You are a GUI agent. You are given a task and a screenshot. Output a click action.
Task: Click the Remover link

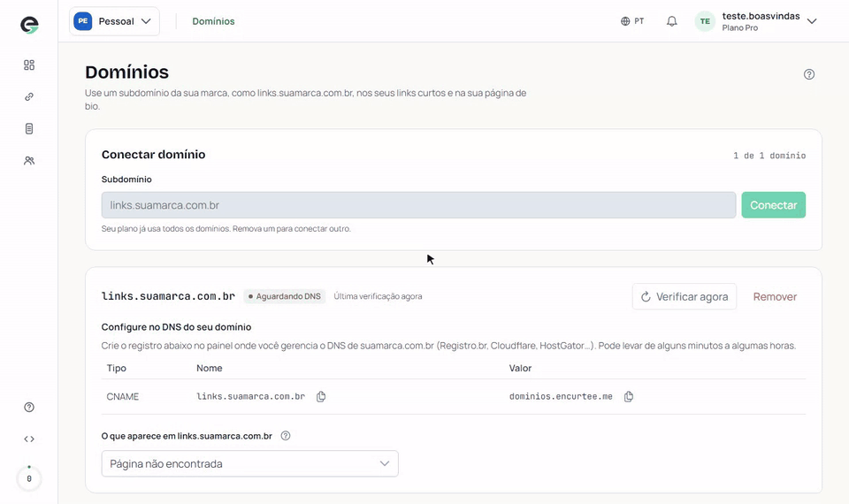(775, 297)
